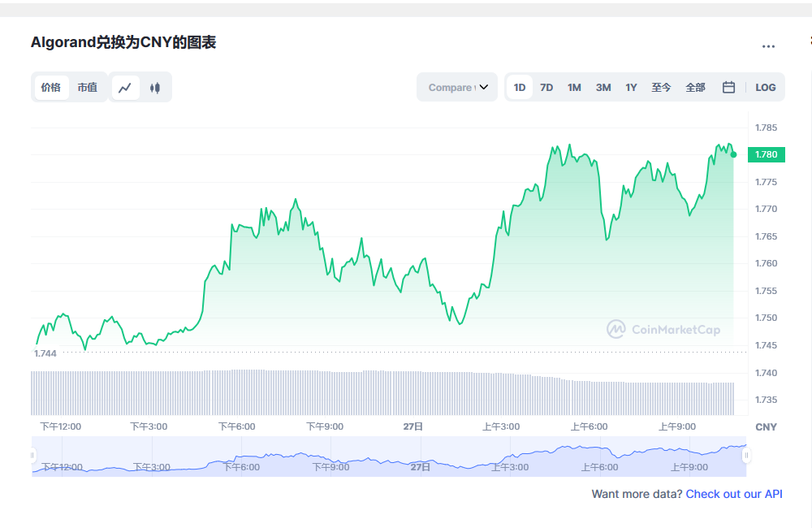Screen dimensions: 812x528
Task: Click the 1.780 current price label
Action: point(767,154)
